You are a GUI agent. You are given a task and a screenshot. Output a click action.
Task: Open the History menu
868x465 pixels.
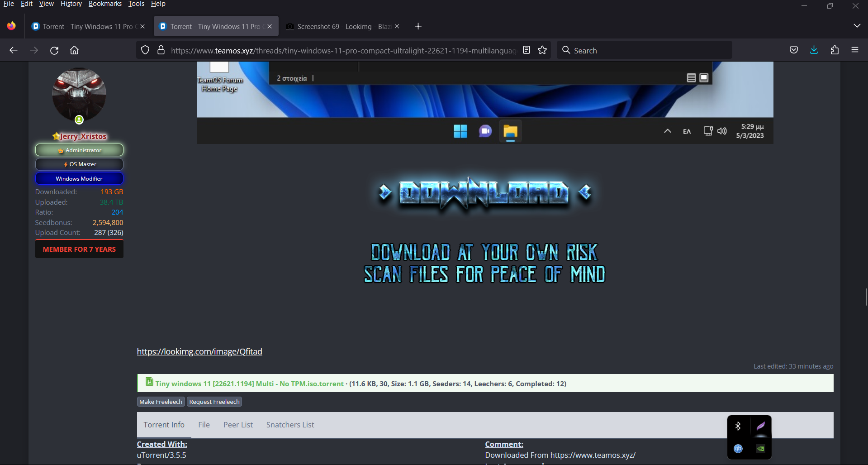tap(71, 4)
